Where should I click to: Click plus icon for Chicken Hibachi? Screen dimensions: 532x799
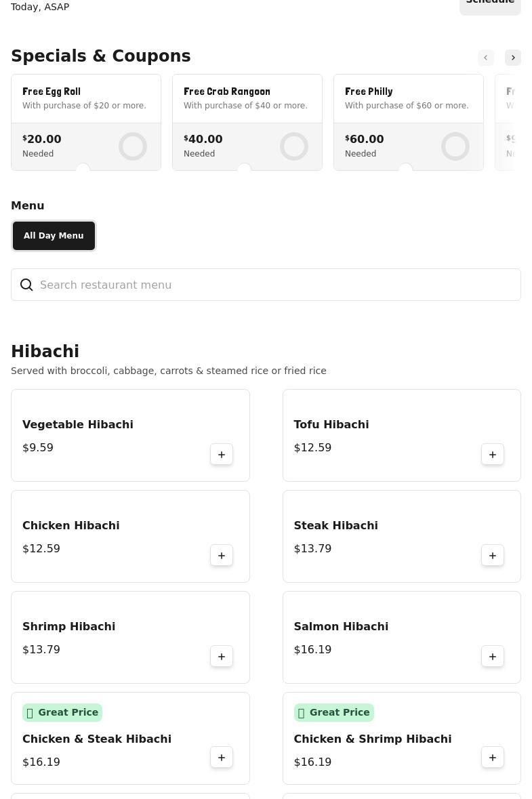(222, 556)
